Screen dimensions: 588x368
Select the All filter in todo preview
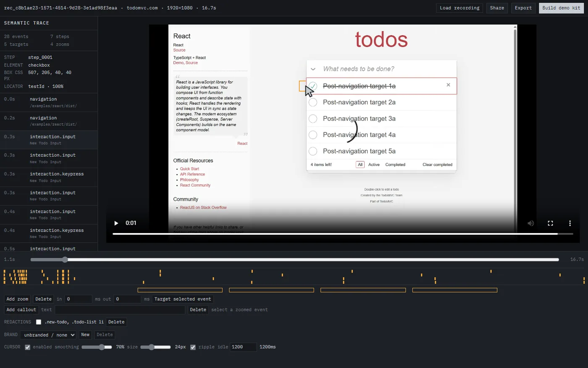tap(360, 165)
